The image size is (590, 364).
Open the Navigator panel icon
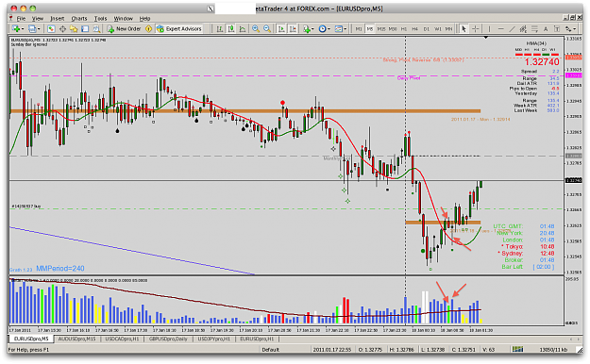74,29
